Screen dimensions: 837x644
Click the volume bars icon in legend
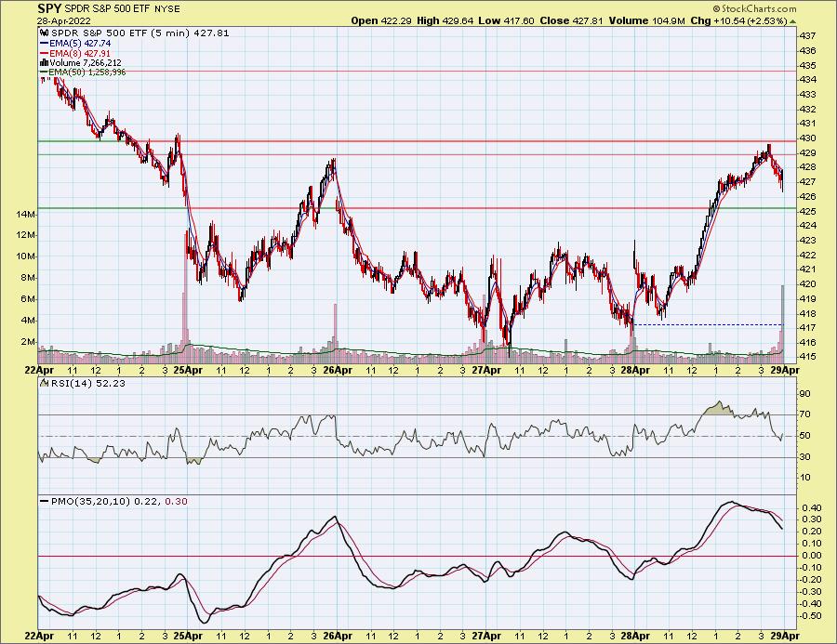pyautogui.click(x=45, y=63)
